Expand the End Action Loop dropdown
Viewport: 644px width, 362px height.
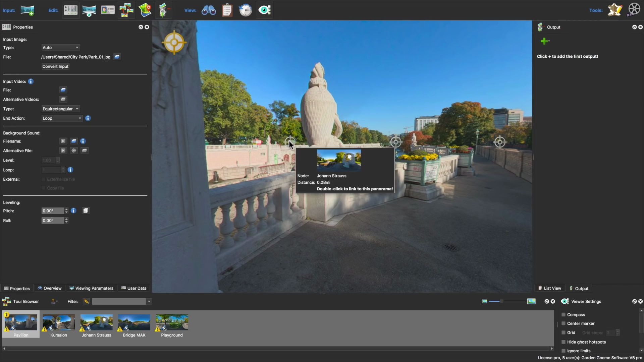point(62,118)
